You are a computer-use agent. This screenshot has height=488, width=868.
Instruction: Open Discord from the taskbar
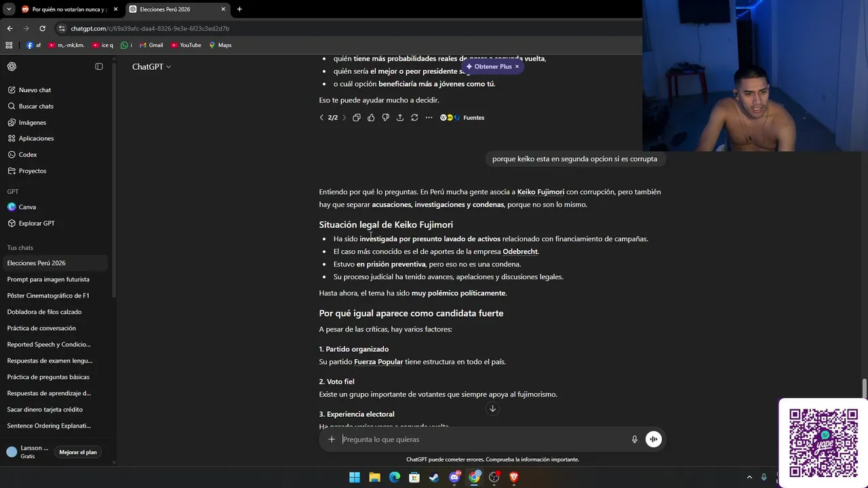pos(454,477)
